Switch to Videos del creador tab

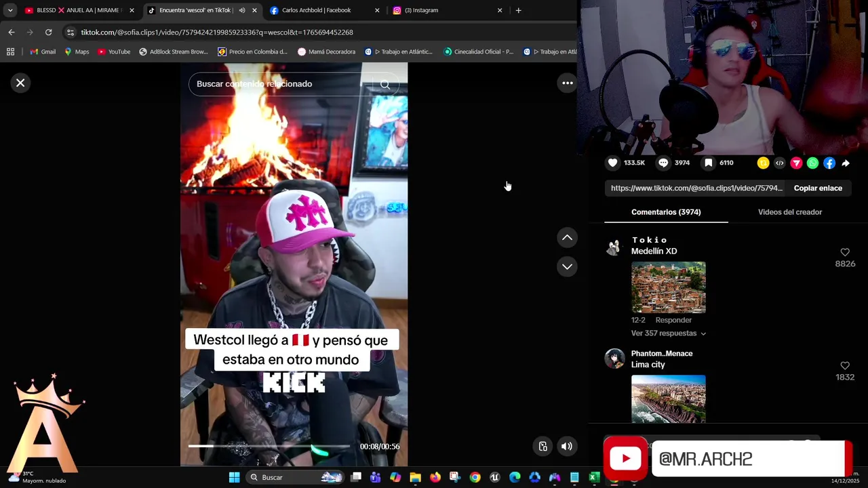click(790, 212)
